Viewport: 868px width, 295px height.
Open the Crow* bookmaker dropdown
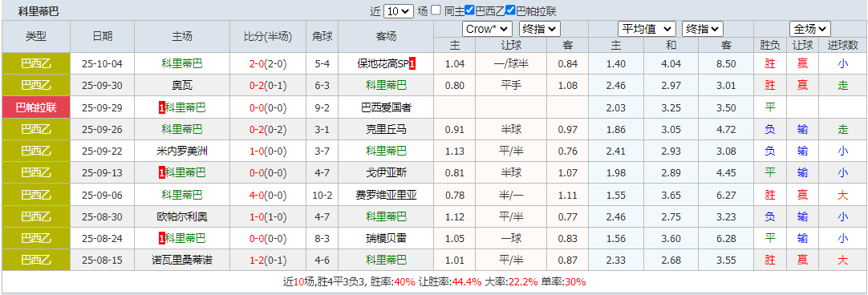pyautogui.click(x=488, y=29)
